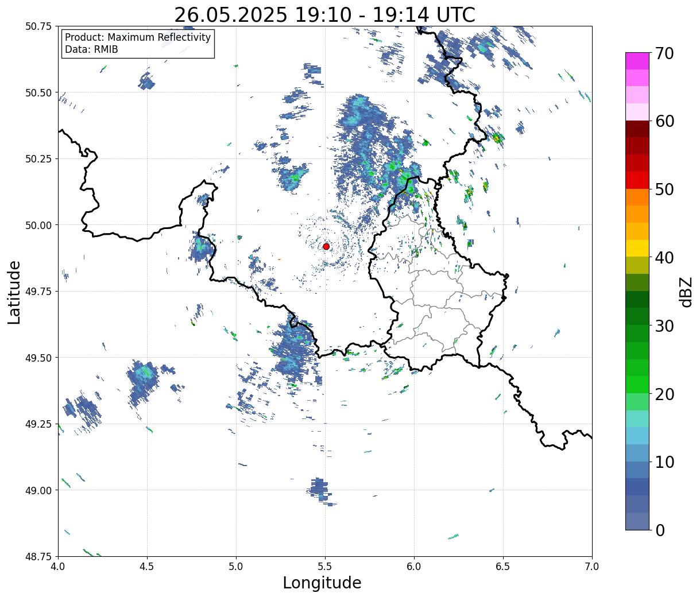Click the 30 value on colorbar

coord(664,325)
